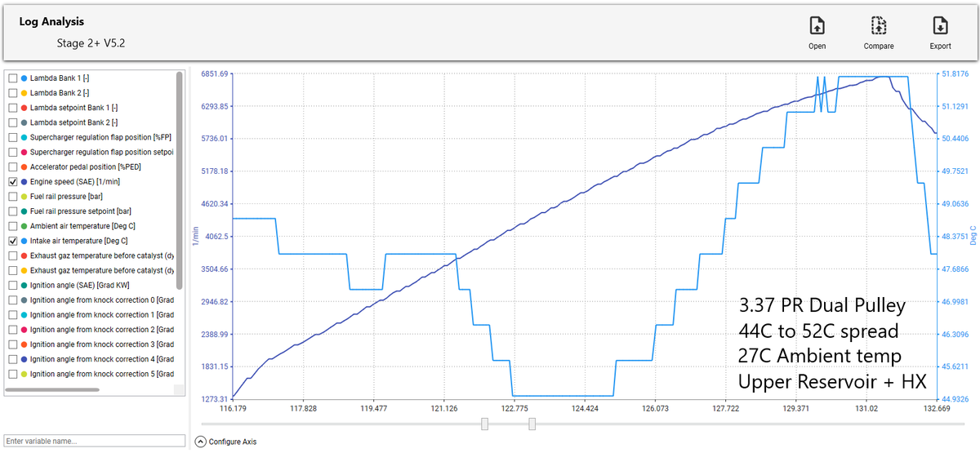Screen dimensions: 980x453
Task: Uncheck Engine speed (SAE) checkbox
Action: point(12,182)
